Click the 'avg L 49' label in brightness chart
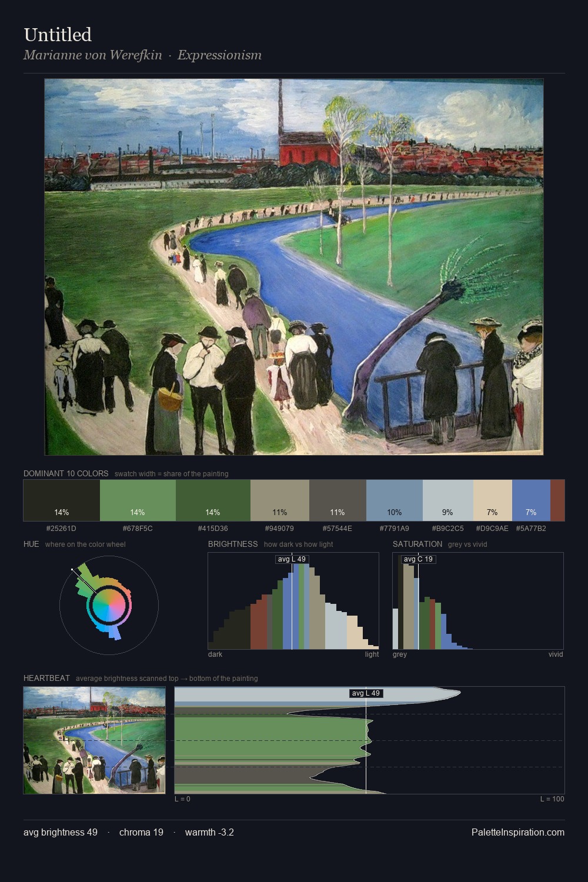Viewport: 588px width, 882px height. point(292,559)
